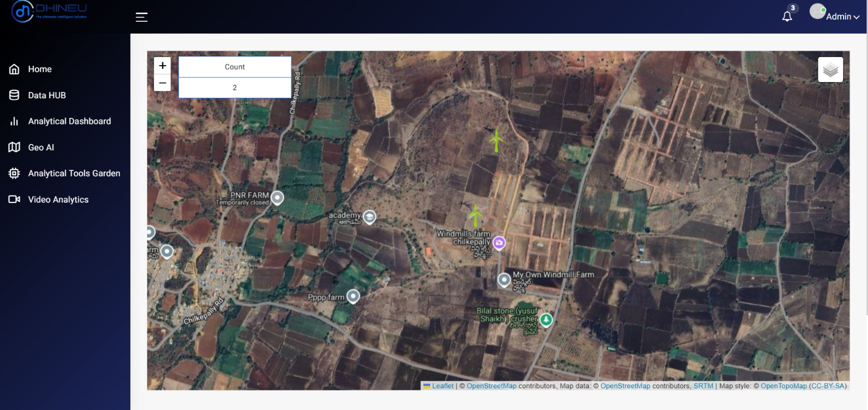Open the map layers control
Image resolution: width=868 pixels, height=410 pixels.
tap(830, 70)
